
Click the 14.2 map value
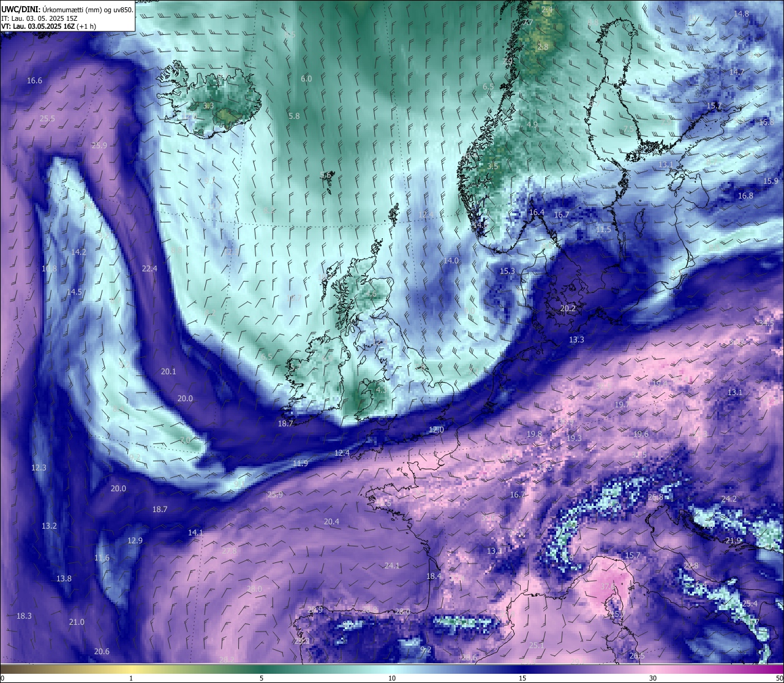78,252
